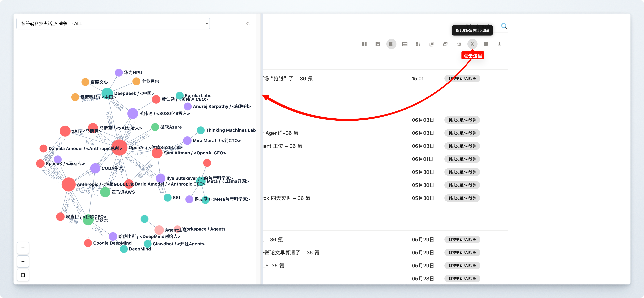
Task: Click the 06月01日 date cell
Action: tap(423, 159)
